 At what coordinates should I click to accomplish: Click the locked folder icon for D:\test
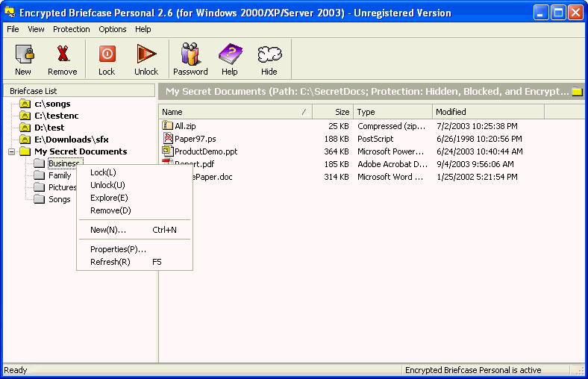(25, 128)
